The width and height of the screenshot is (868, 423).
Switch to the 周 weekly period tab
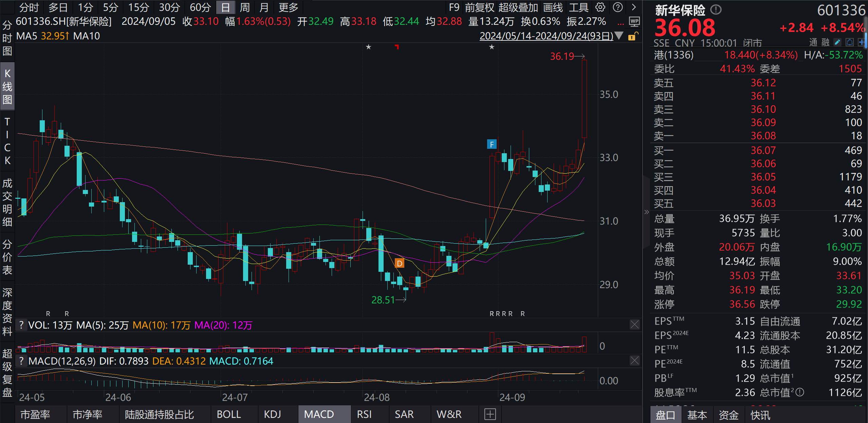tap(244, 7)
